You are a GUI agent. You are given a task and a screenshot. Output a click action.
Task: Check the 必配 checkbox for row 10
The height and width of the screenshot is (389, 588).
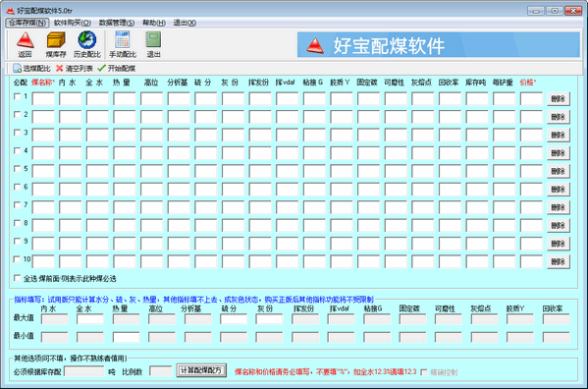17,259
